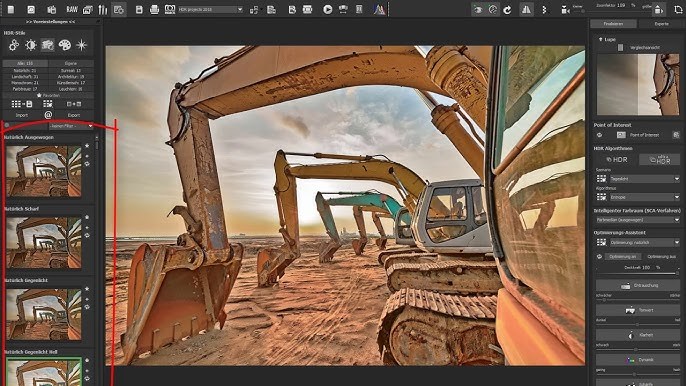Click the histogram icon in the top toolbar
Screen dimensions: 686x386
(x=379, y=9)
